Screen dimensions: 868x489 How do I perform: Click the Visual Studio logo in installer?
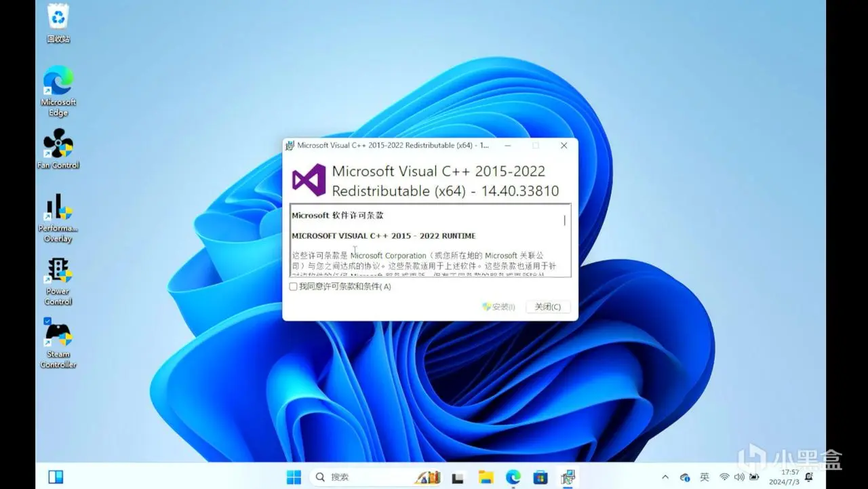click(309, 180)
